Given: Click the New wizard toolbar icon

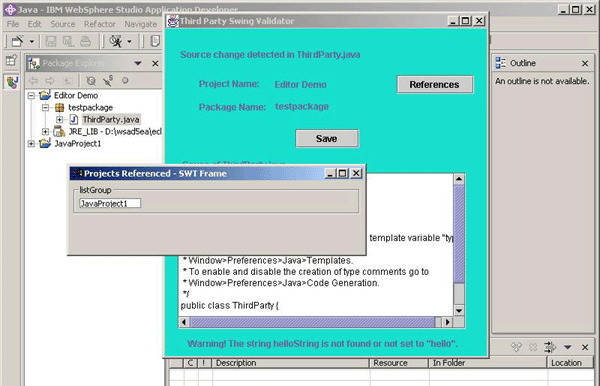Looking at the screenshot, I should [x=18, y=41].
